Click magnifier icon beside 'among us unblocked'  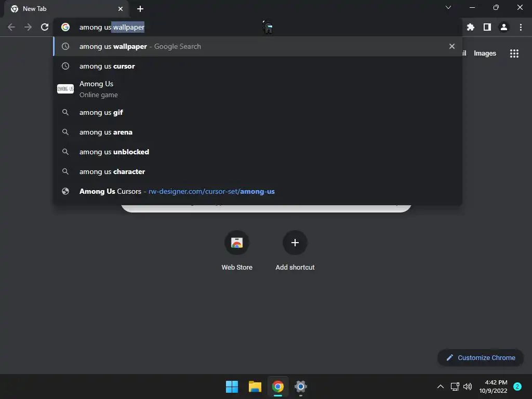[x=65, y=152]
